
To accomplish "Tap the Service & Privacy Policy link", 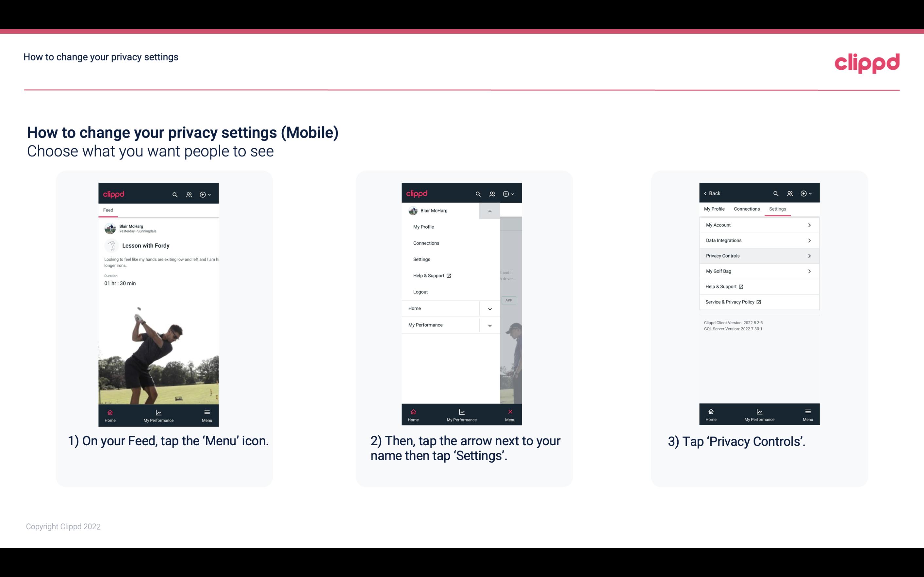I will tap(730, 302).
